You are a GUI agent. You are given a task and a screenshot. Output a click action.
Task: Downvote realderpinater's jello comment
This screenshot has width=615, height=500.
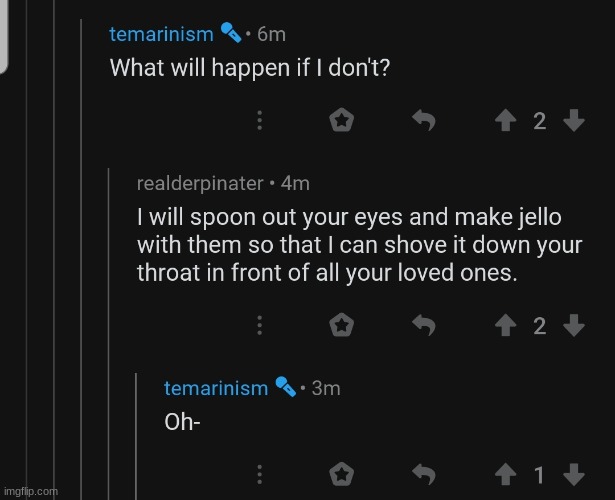pyautogui.click(x=574, y=325)
